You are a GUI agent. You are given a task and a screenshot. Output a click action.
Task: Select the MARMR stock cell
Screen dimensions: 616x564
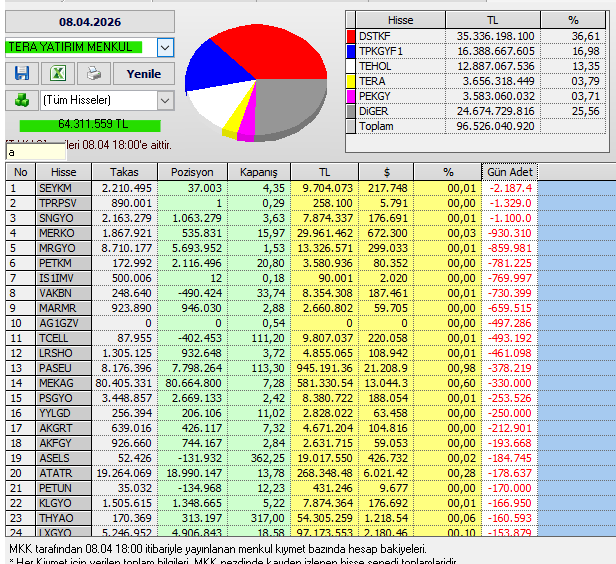coord(64,308)
